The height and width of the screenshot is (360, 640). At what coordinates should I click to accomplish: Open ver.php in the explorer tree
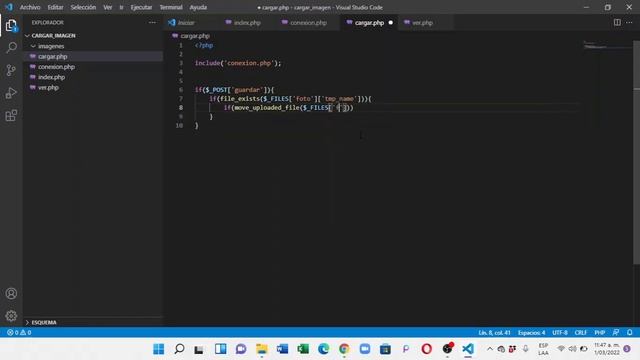tap(93, 87)
